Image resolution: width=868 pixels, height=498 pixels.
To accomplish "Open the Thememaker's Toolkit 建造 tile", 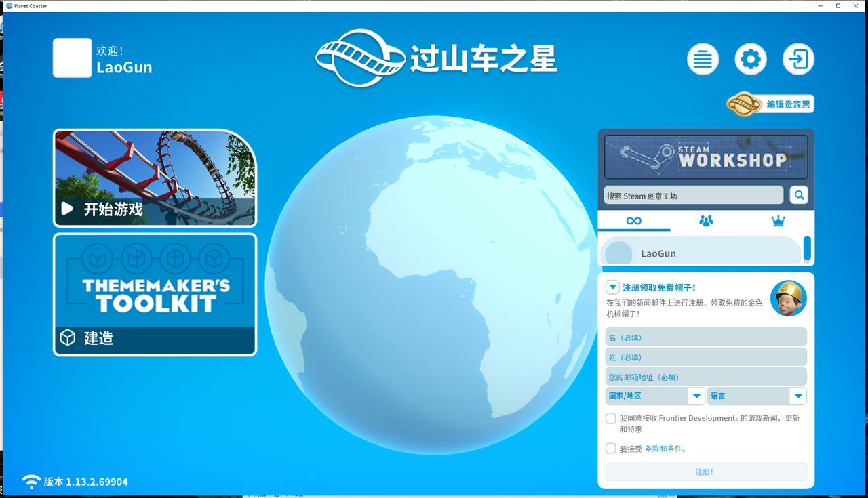I will (155, 295).
